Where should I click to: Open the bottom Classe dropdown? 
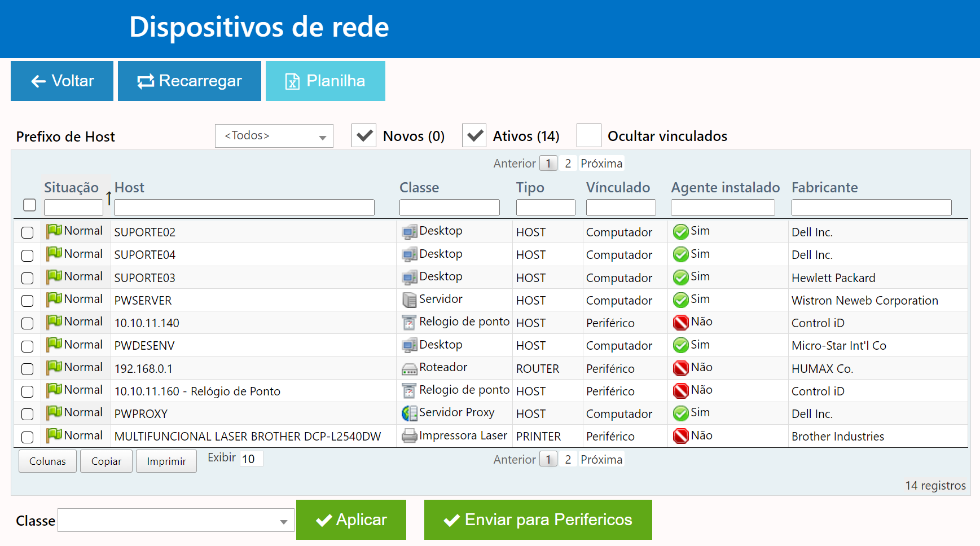tap(176, 520)
